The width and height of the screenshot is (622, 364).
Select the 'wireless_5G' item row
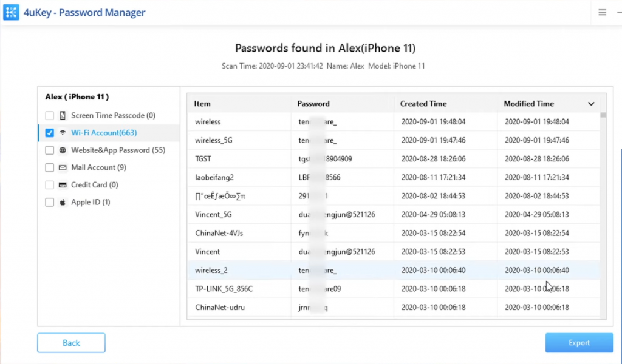pos(394,140)
